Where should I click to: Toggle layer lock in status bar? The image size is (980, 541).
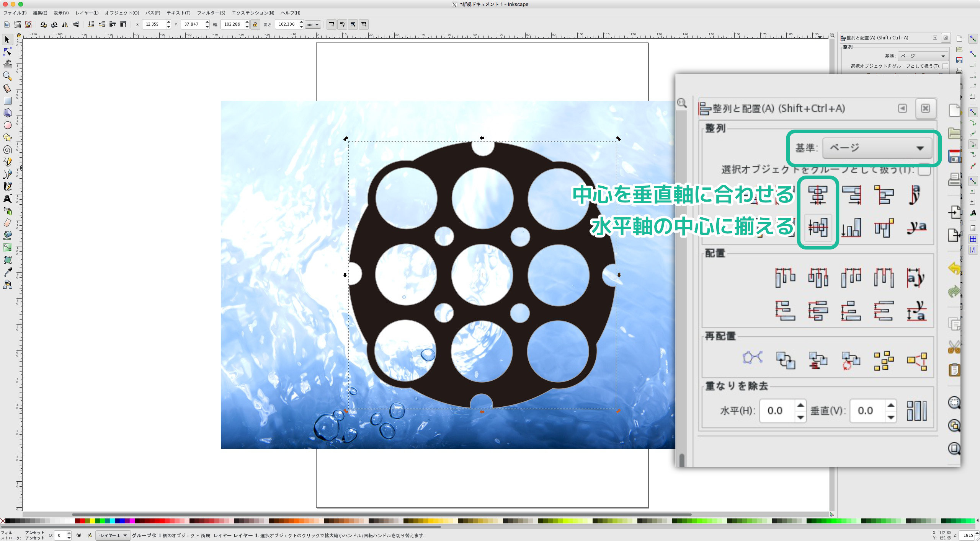pyautogui.click(x=90, y=535)
